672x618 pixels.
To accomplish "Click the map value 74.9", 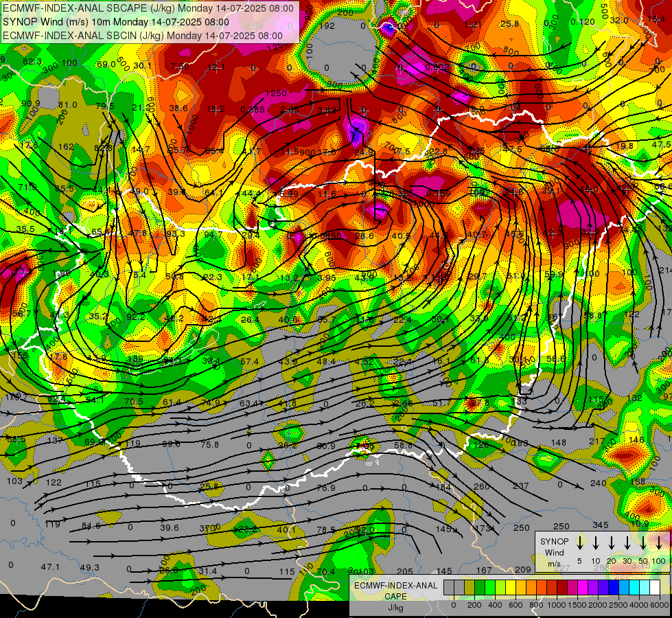I will click(x=211, y=402).
